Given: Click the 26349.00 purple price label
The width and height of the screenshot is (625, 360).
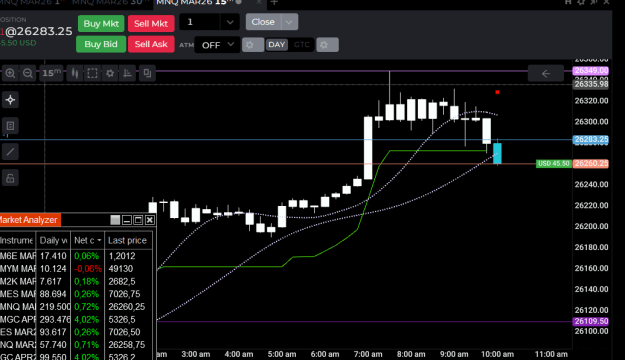Looking at the screenshot, I should click(591, 71).
